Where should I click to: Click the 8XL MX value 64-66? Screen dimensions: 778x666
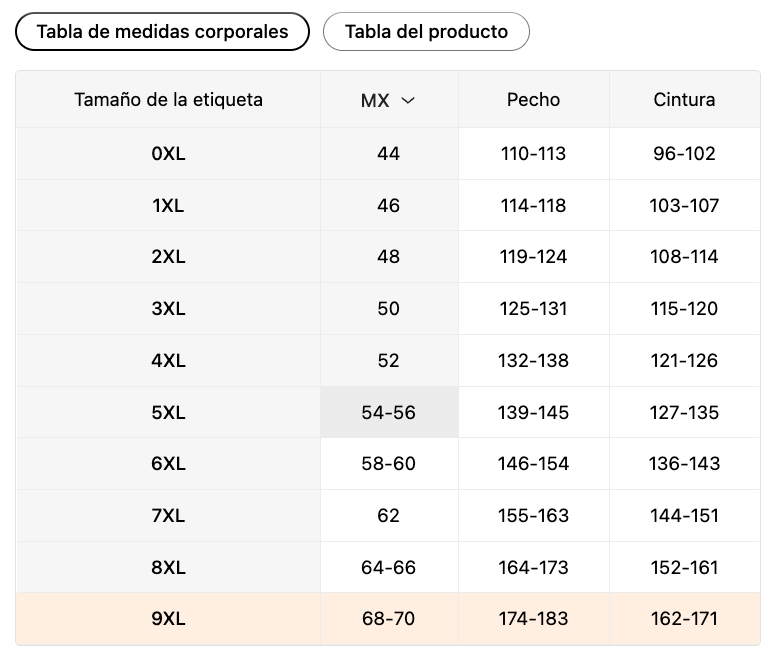click(389, 567)
